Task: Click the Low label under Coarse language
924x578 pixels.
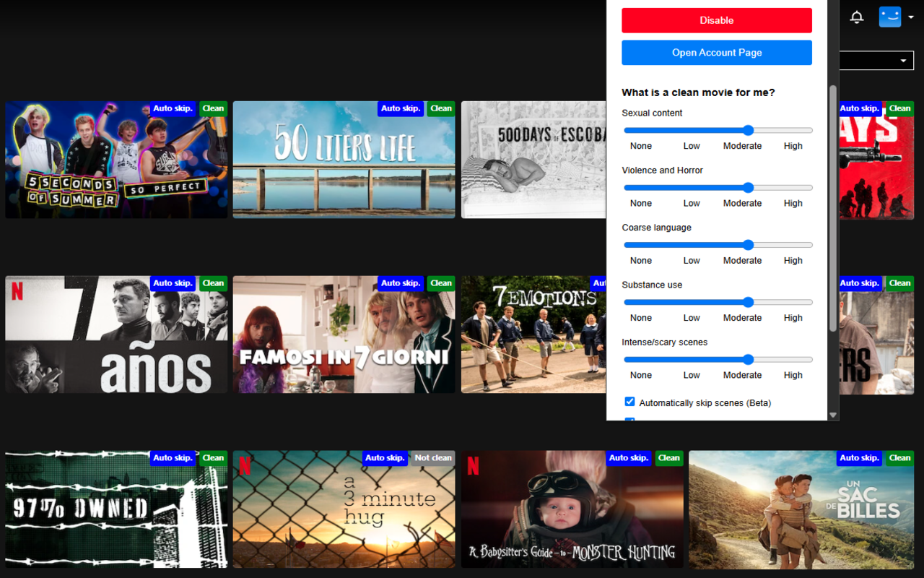Action: click(692, 260)
